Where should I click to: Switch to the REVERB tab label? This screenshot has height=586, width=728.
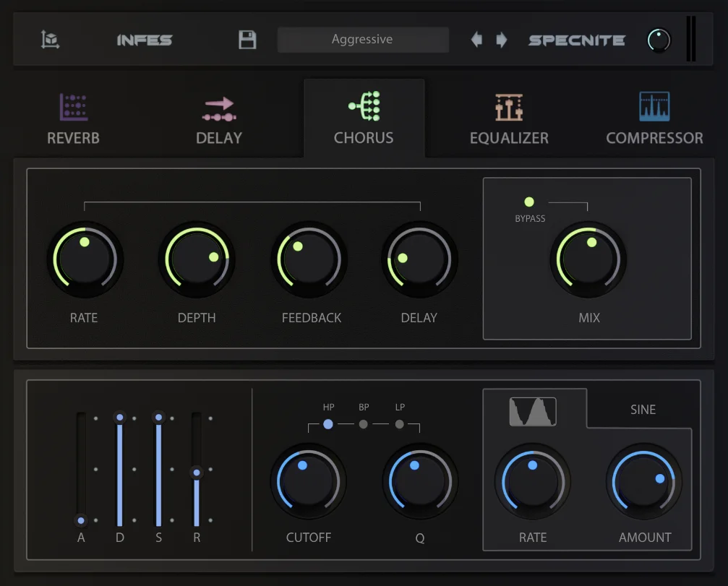(x=73, y=138)
